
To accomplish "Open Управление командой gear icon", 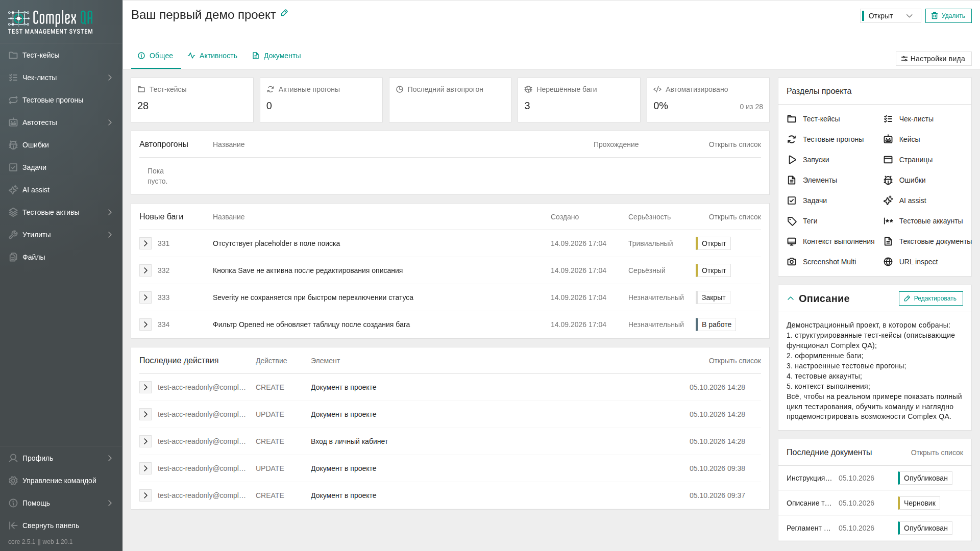I will click(13, 481).
